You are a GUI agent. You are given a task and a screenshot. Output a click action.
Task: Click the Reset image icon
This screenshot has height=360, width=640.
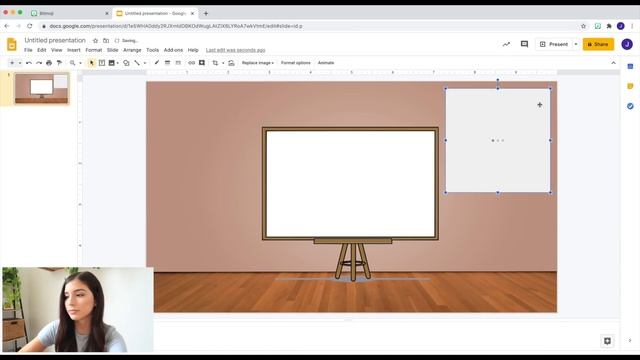coord(231,63)
